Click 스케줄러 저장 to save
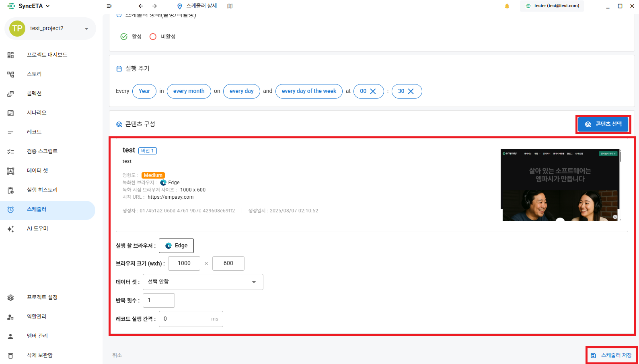Viewport: 639px width, 364px height. 612,356
